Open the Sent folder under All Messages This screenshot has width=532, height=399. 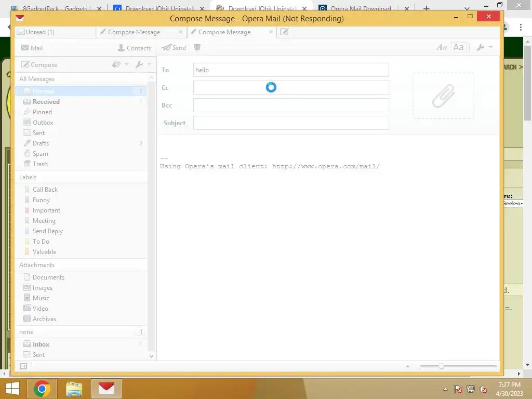point(81,132)
